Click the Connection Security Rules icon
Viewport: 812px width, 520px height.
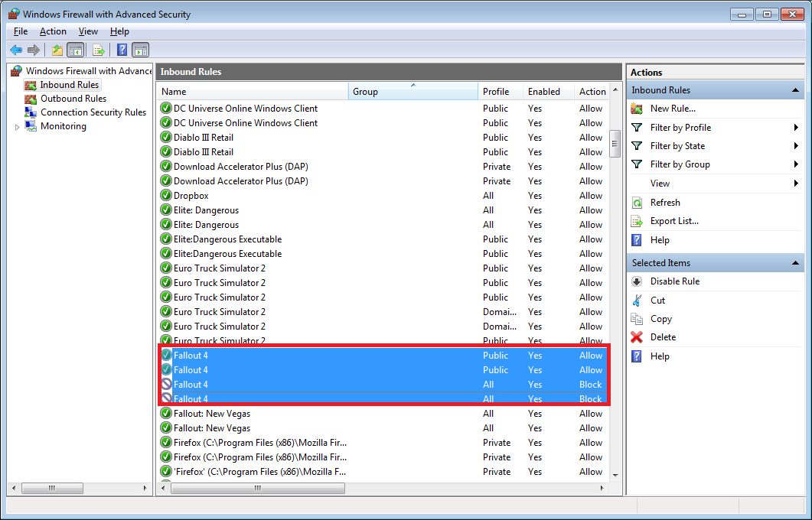31,112
